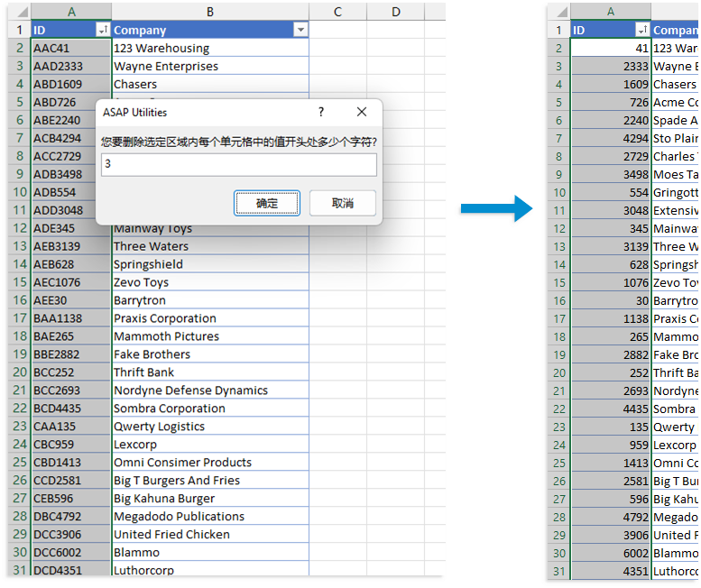Click cell BAA1138
Viewport: 701px width, 588px height.
[71, 318]
